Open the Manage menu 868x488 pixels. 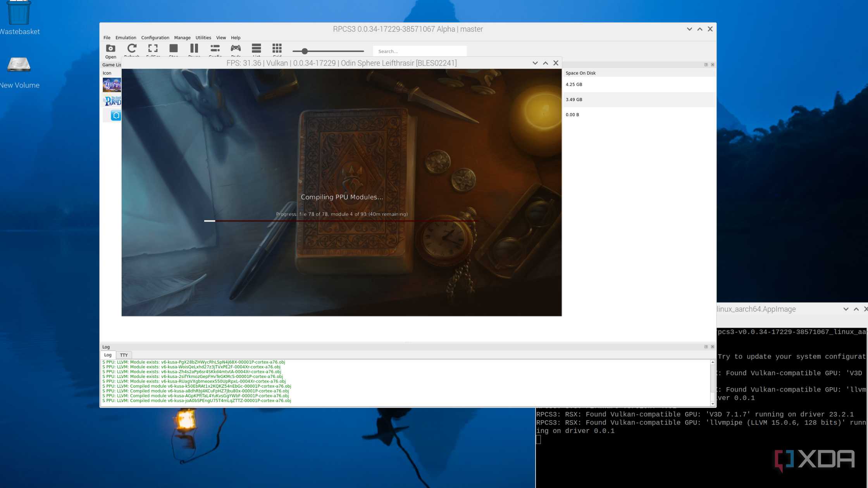182,38
